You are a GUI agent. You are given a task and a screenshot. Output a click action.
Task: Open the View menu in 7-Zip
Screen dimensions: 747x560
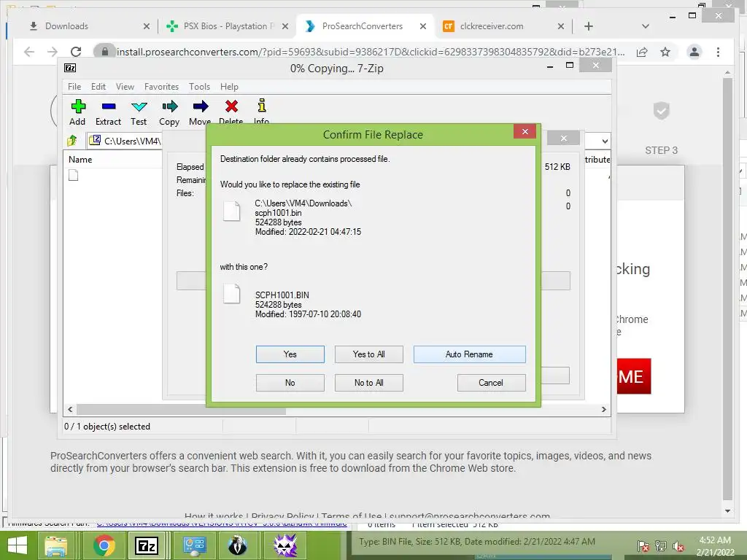(125, 87)
